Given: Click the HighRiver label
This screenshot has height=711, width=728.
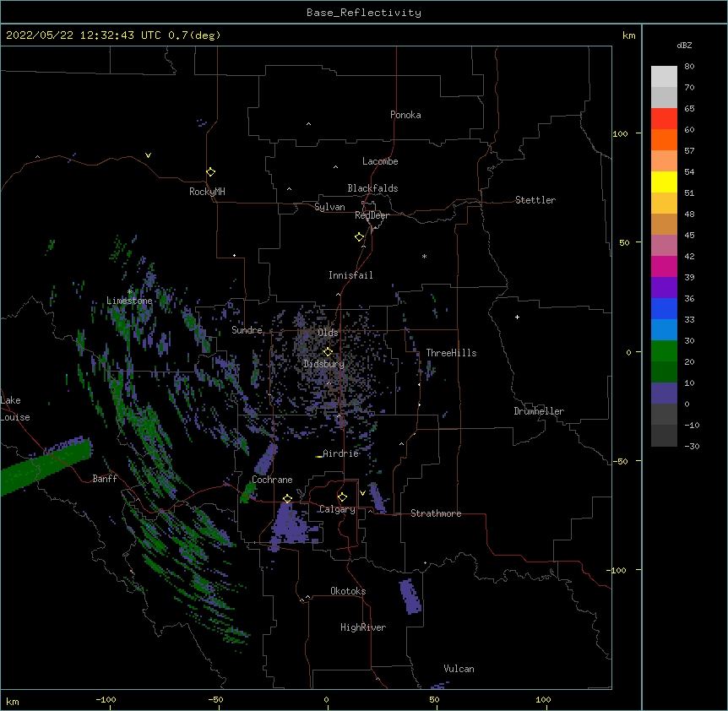Looking at the screenshot, I should [363, 627].
